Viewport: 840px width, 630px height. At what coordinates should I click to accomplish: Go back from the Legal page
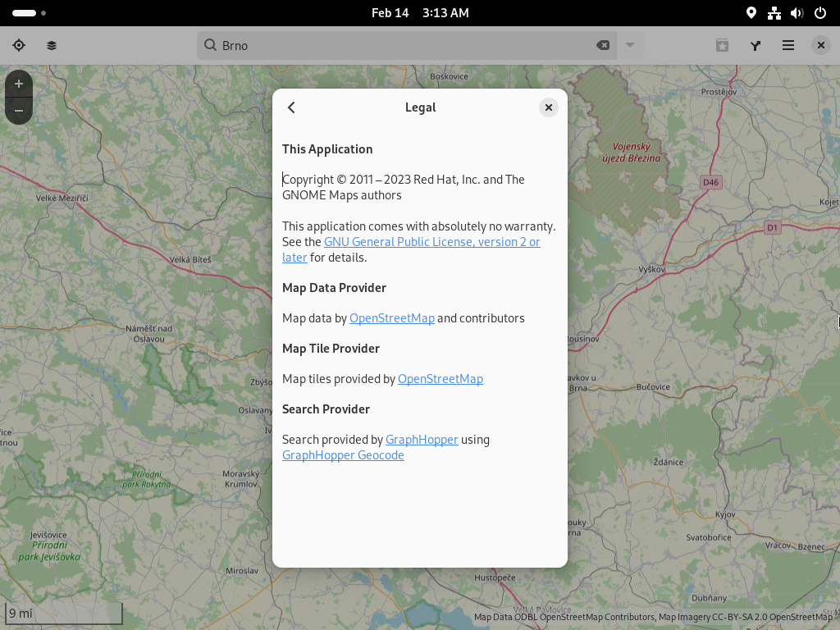291,107
